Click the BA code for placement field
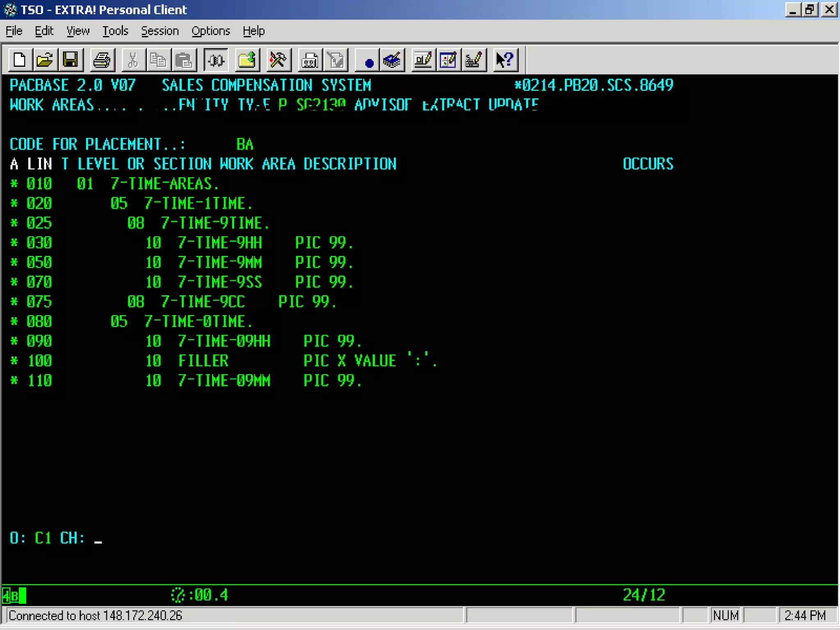840x630 pixels. pos(245,144)
